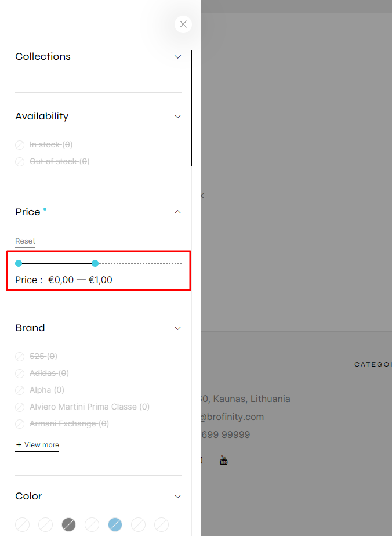Click the minimum price slider handle
The height and width of the screenshot is (536, 392).
click(x=19, y=263)
